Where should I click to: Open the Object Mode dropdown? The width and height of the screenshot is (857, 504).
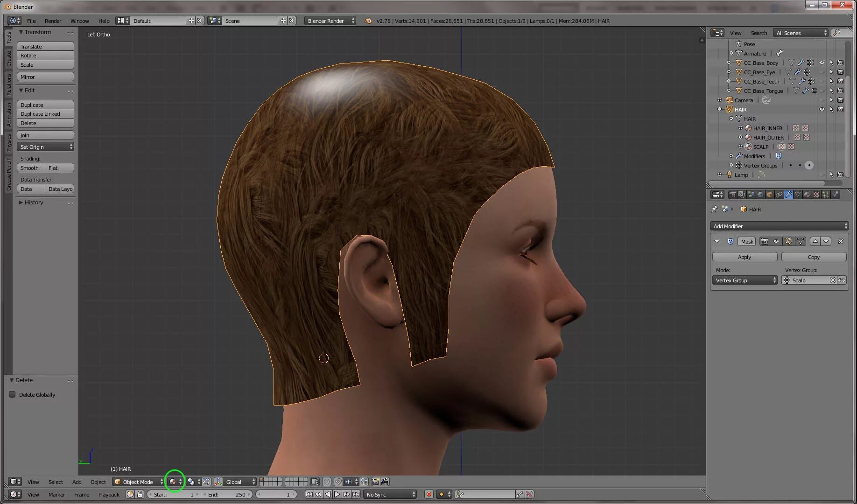138,482
